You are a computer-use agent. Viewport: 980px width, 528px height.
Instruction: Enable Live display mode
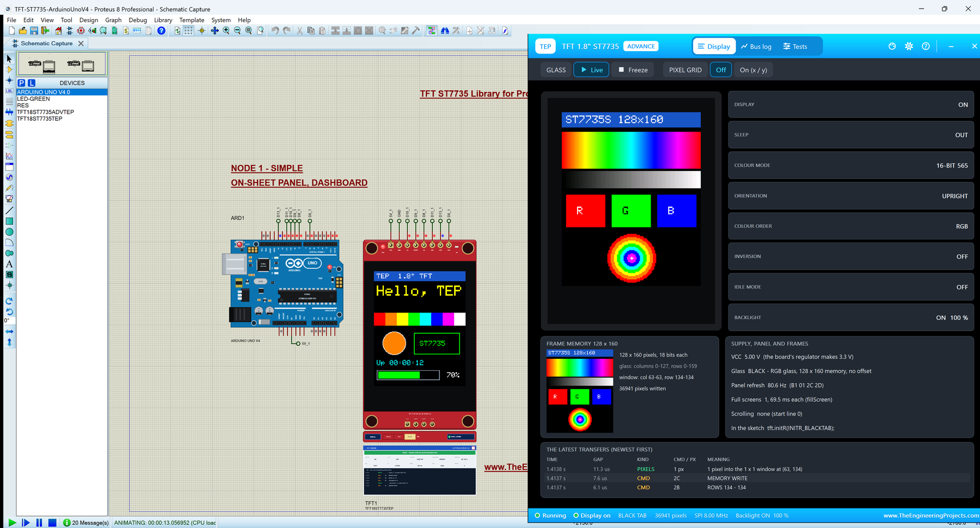pos(591,70)
